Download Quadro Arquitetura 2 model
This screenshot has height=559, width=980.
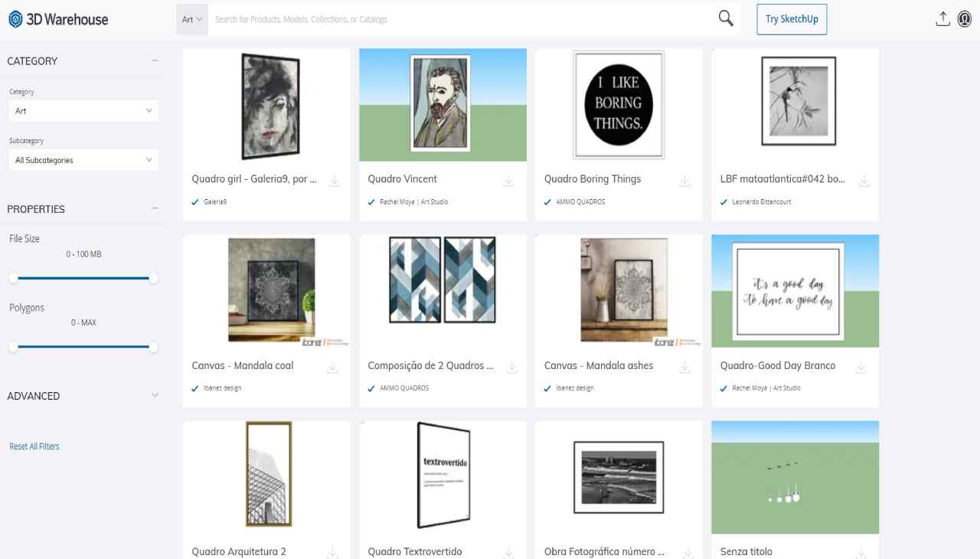(333, 552)
